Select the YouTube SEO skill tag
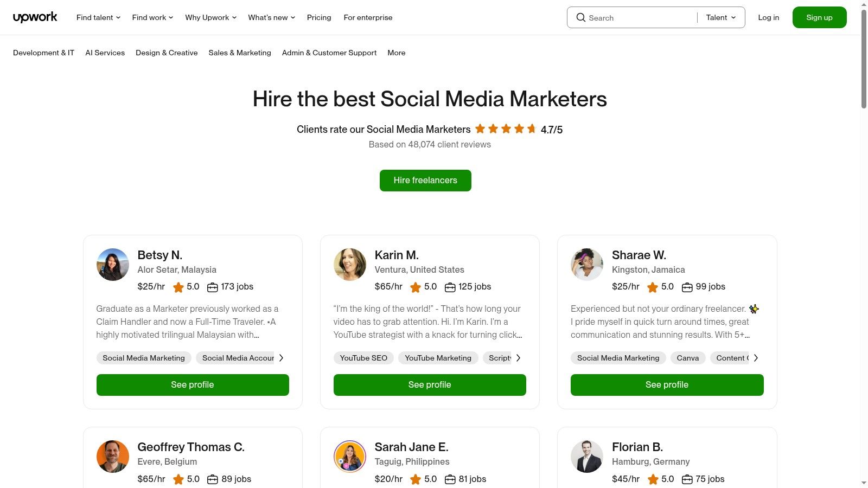Screen dimensions: 868x488 click(363, 358)
